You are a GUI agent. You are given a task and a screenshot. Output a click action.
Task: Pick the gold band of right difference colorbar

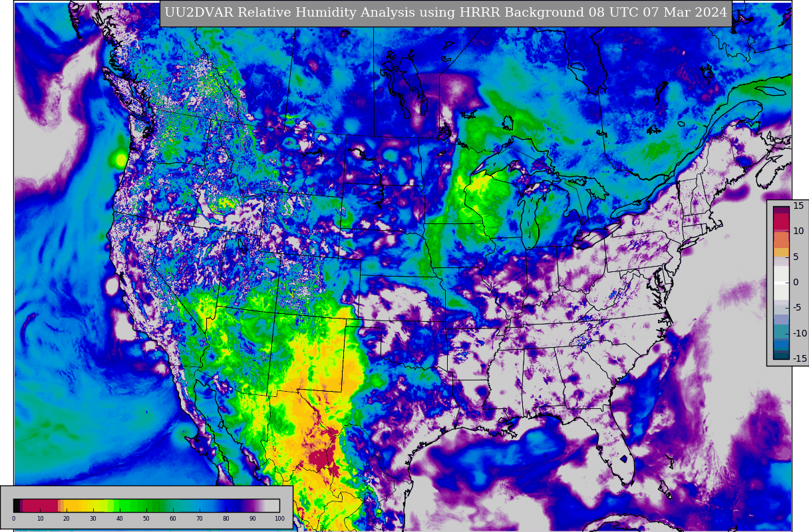click(781, 252)
